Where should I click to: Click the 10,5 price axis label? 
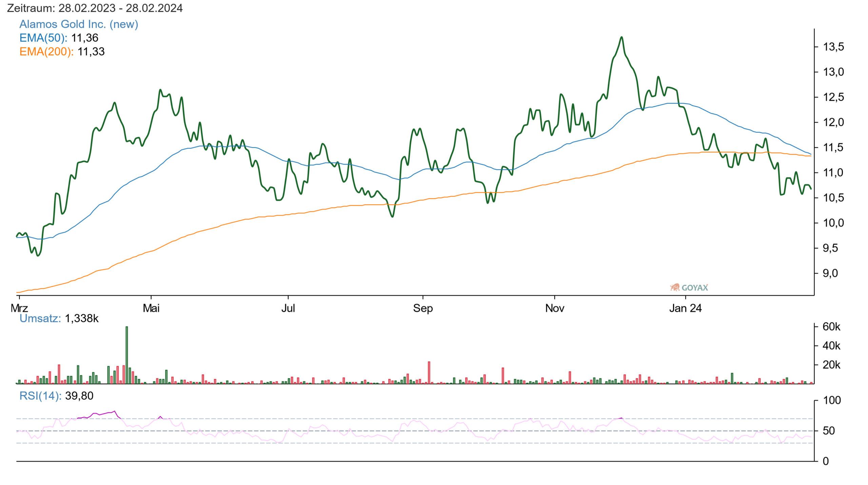[x=833, y=198]
